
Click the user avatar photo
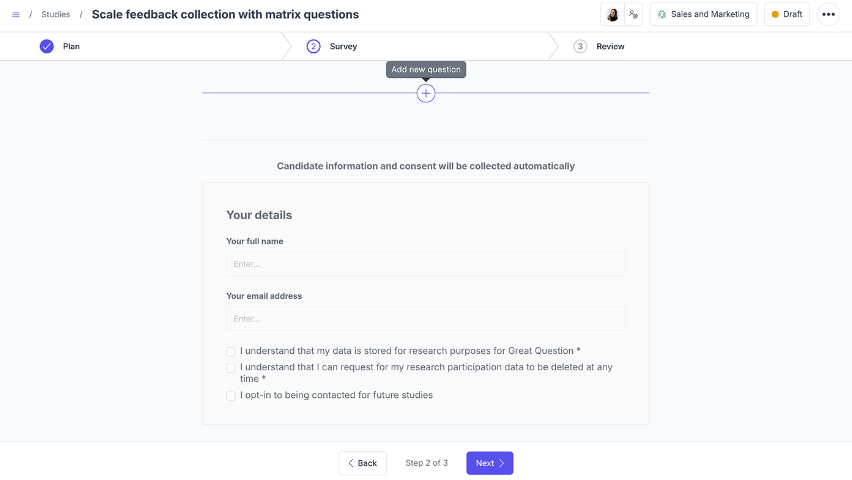[612, 15]
